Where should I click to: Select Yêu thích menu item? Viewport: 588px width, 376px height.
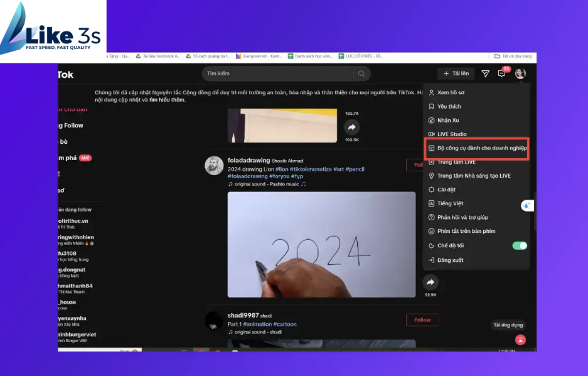tap(476, 107)
